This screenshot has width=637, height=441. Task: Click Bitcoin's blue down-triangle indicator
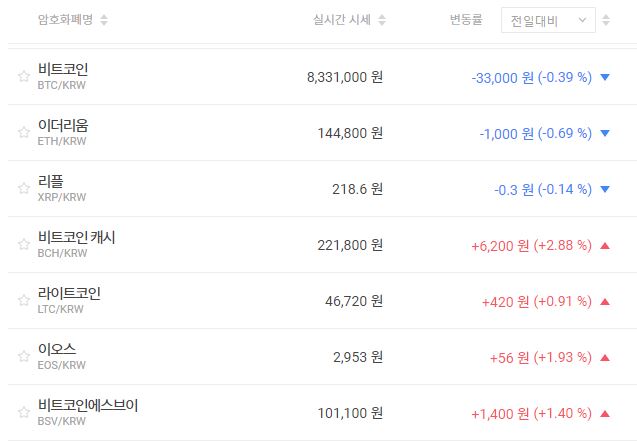(604, 77)
